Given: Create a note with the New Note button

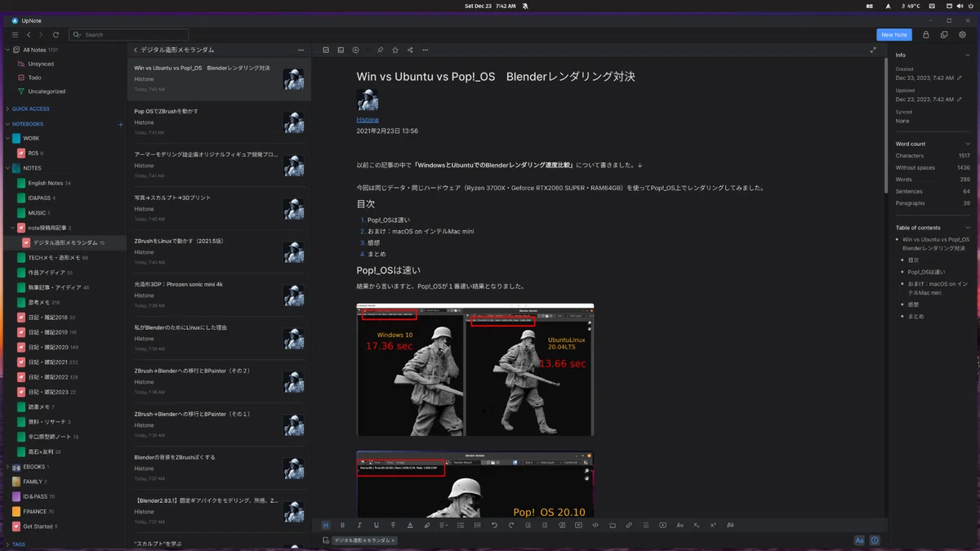Looking at the screenshot, I should click(894, 35).
